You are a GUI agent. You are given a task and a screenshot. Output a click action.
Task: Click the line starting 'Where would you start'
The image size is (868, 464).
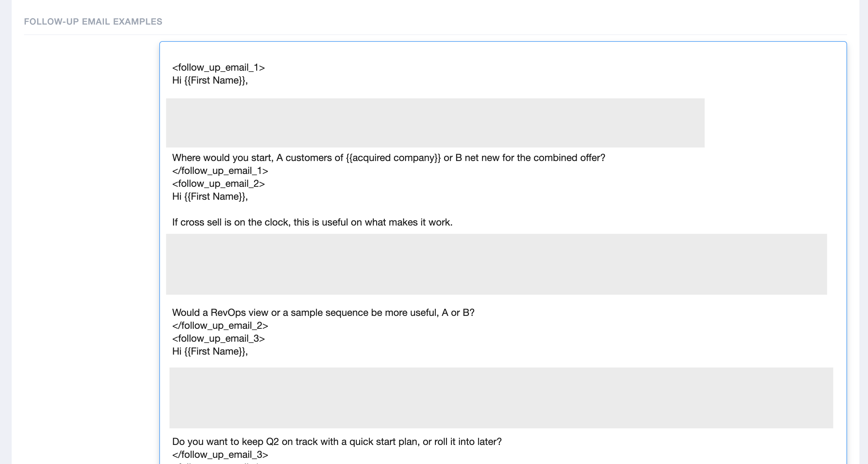coord(388,158)
